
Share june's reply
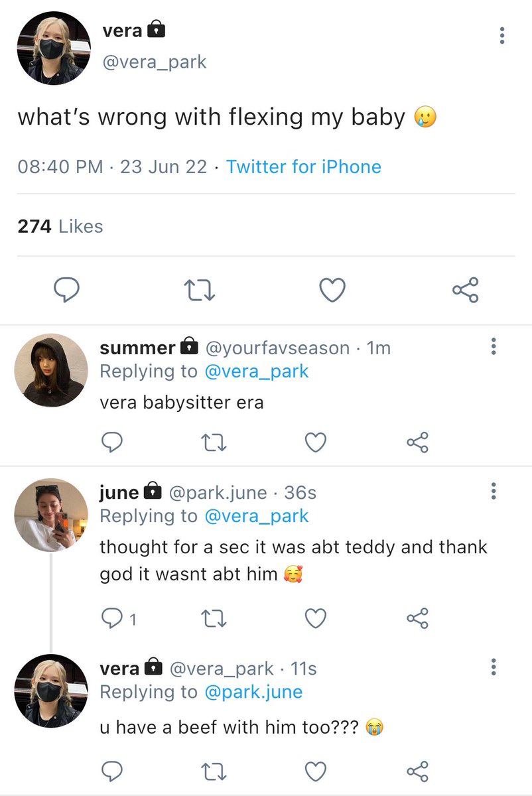(x=418, y=619)
